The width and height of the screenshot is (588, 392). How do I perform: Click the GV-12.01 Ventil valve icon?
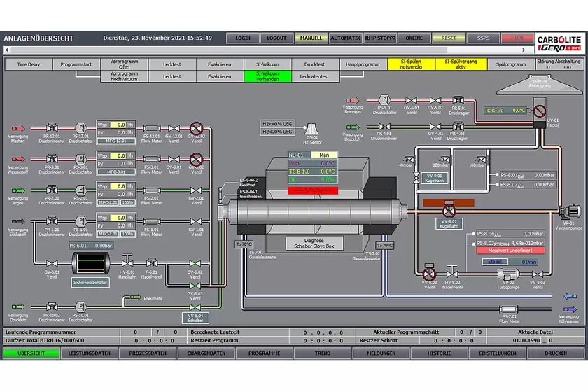[x=174, y=128]
